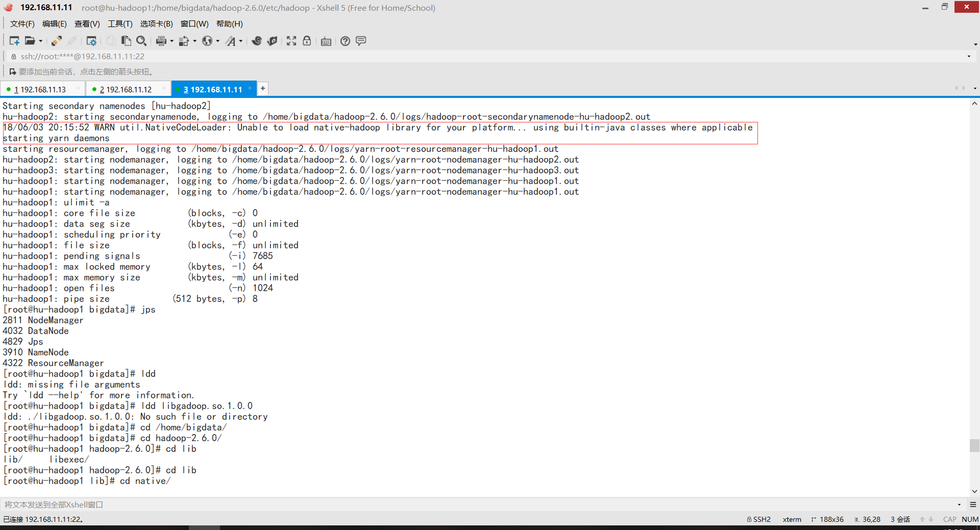Image resolution: width=980 pixels, height=530 pixels.
Task: Open a new session with the new session icon
Action: (14, 41)
